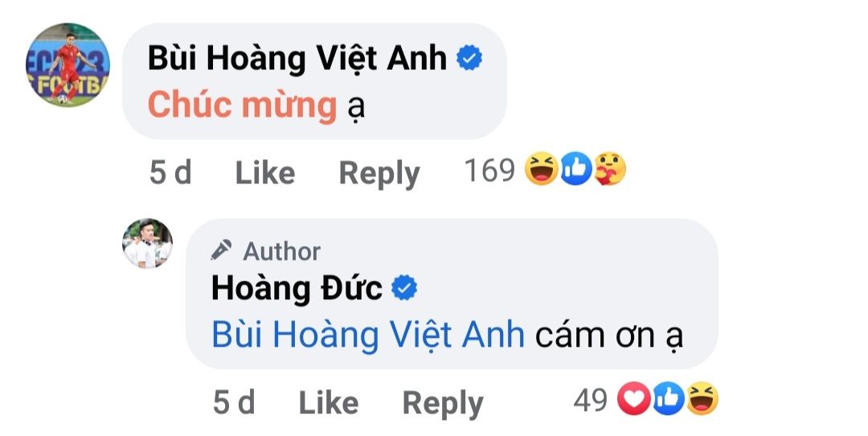This screenshot has width=868, height=436.
Task: Click the verified badge beside Bùi Hoàng Việt Anh
Action: click(x=469, y=58)
